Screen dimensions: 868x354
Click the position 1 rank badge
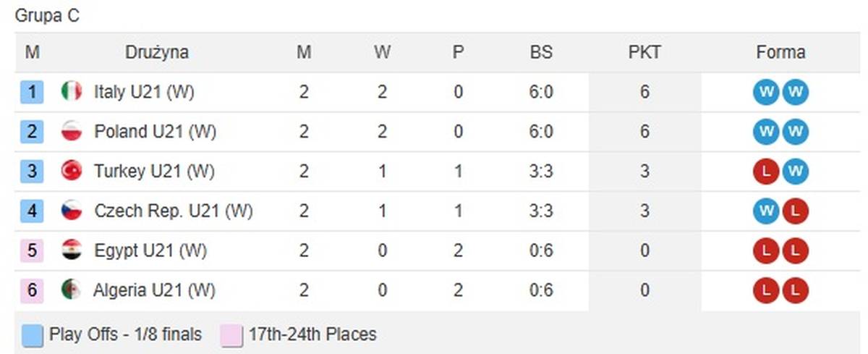[x=33, y=92]
